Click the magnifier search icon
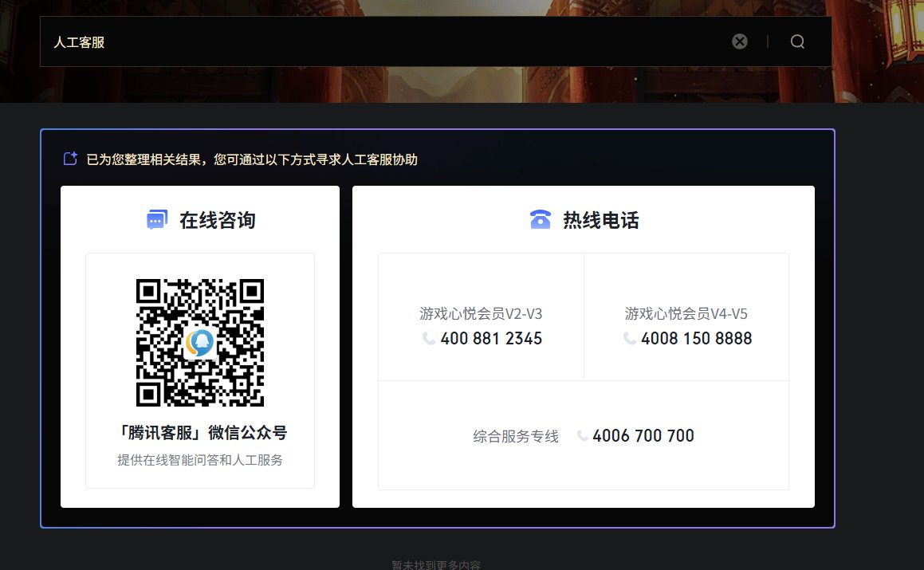Viewport: 924px width, 570px height. [797, 41]
